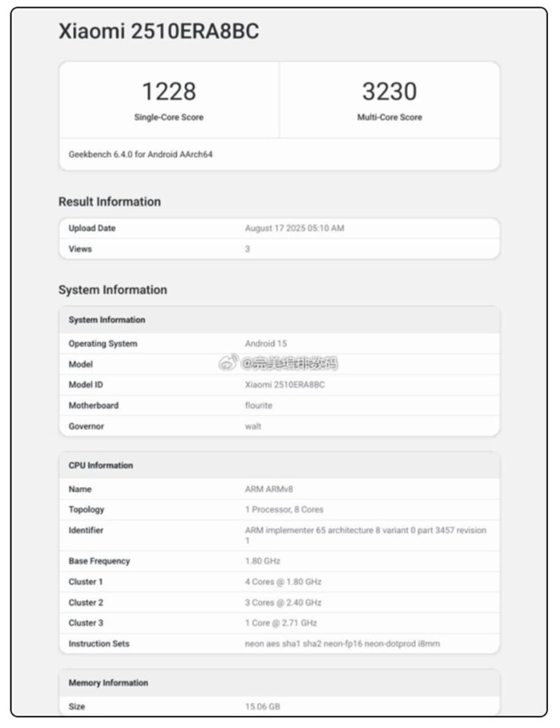This screenshot has height=728, width=560.
Task: Click the ARM implementer 65 identifier value
Action: (x=365, y=535)
